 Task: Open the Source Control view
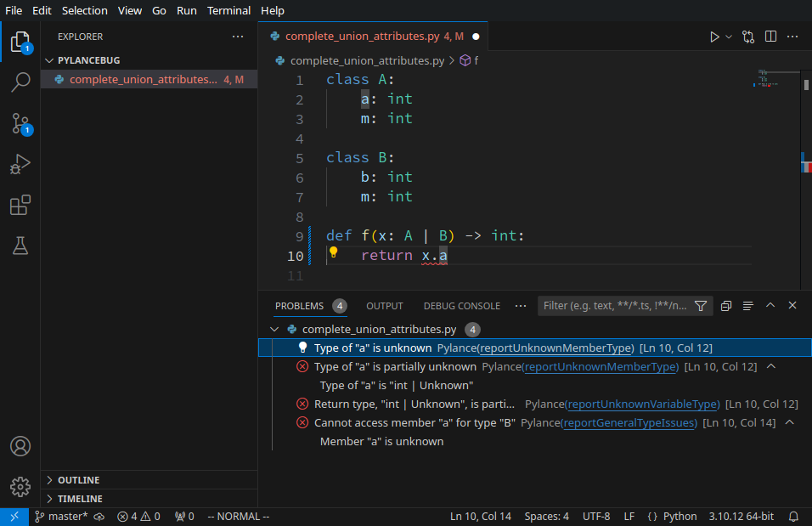pos(20,123)
